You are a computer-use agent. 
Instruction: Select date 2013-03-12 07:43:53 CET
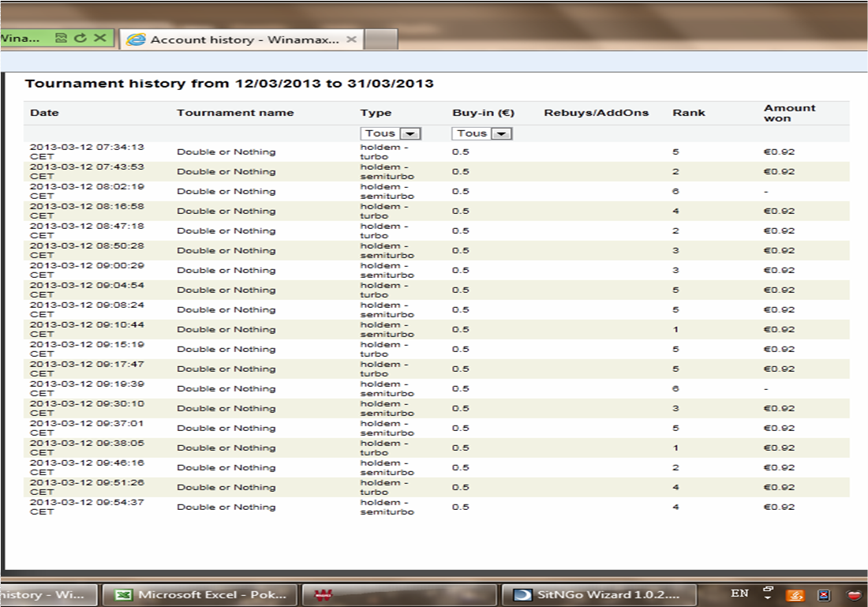coord(87,172)
